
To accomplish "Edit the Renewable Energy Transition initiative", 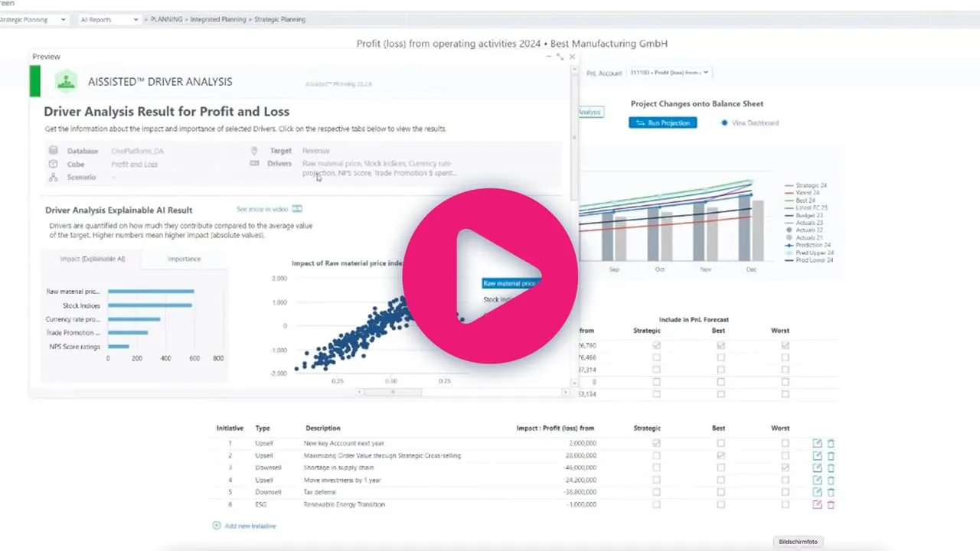I will 817,504.
